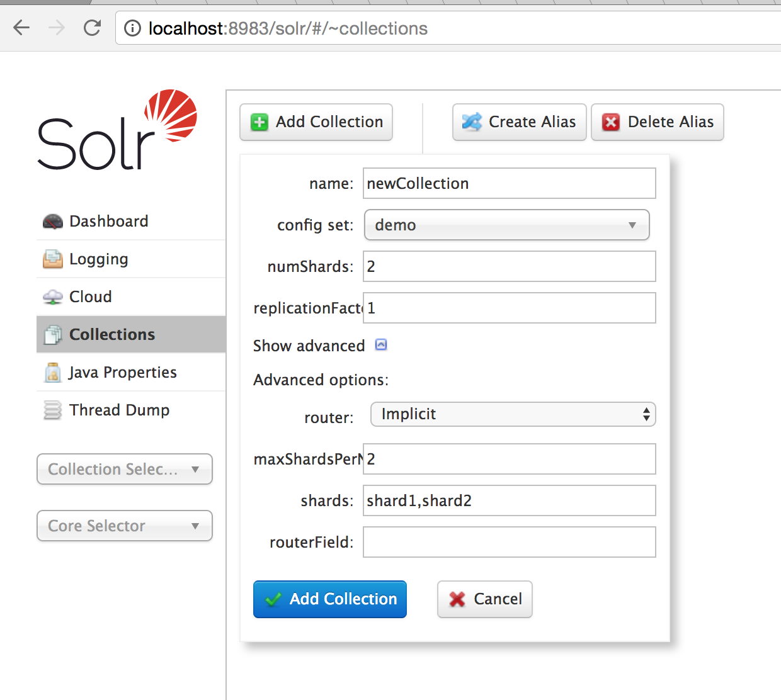Click the Collections documents icon
Image resolution: width=781 pixels, height=700 pixels.
click(x=53, y=335)
